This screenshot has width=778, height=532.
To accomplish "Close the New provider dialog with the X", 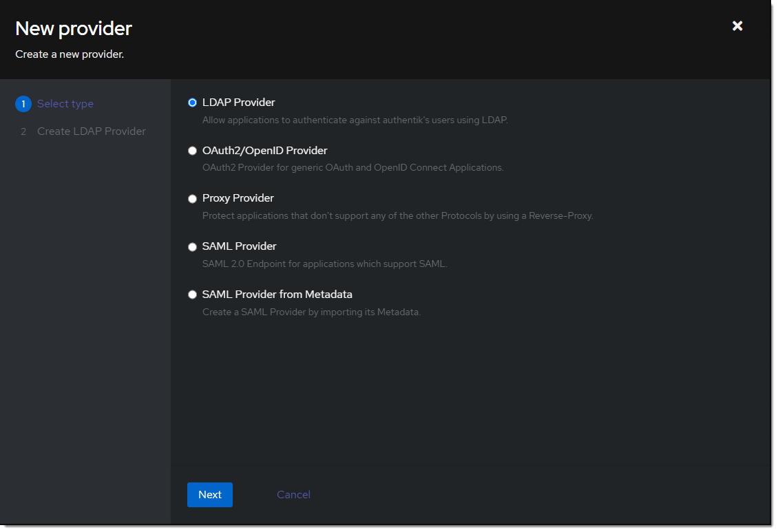I will click(737, 26).
